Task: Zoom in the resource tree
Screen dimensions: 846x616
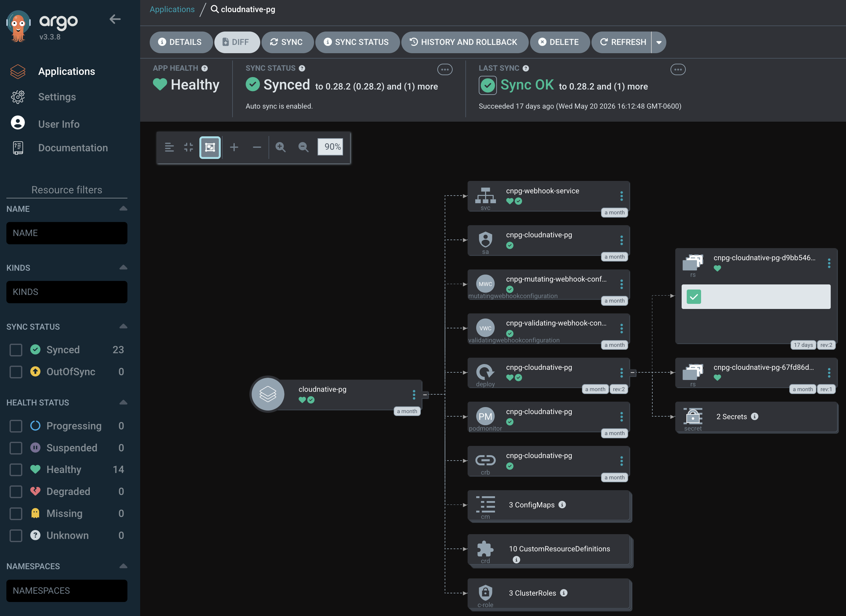Action: coord(281,147)
